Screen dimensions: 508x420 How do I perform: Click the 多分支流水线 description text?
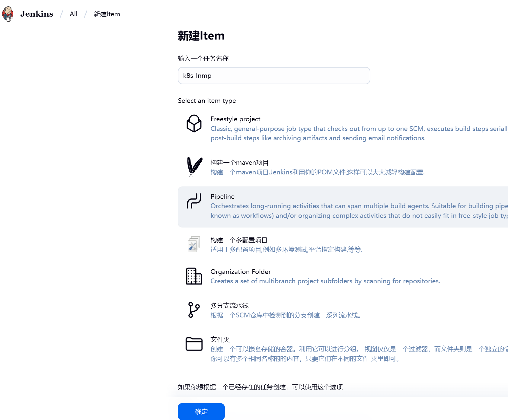286,315
